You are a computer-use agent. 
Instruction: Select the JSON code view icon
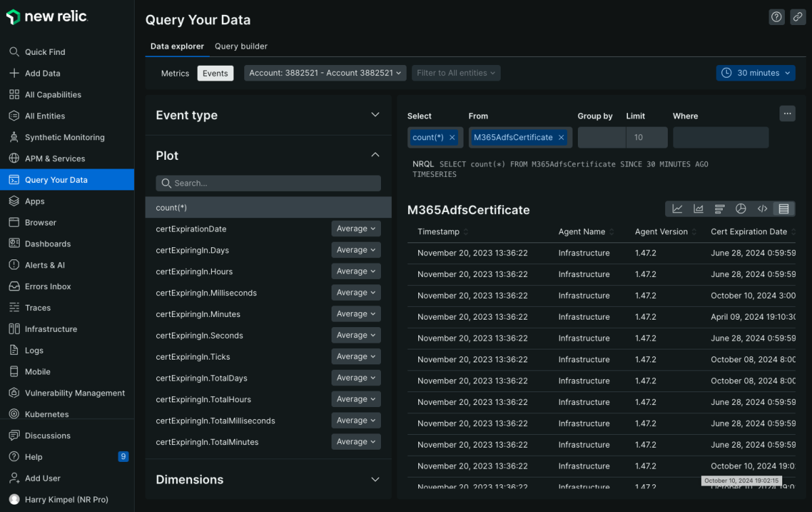point(762,209)
